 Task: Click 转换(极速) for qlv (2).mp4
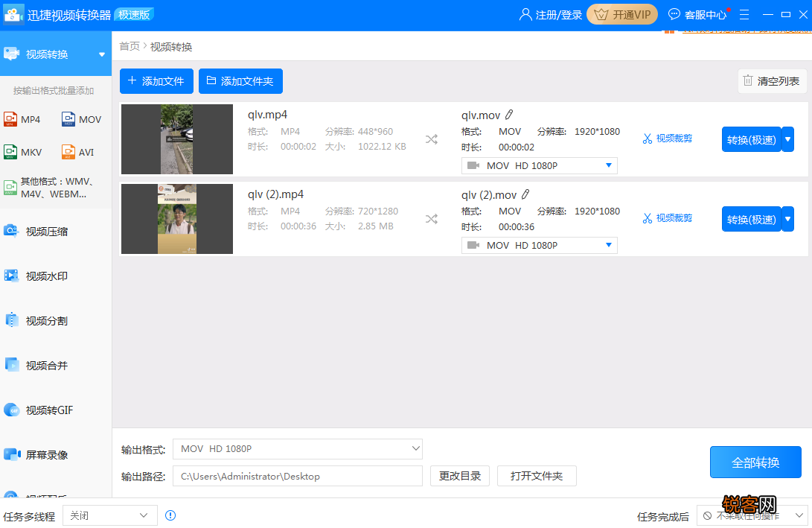click(751, 219)
